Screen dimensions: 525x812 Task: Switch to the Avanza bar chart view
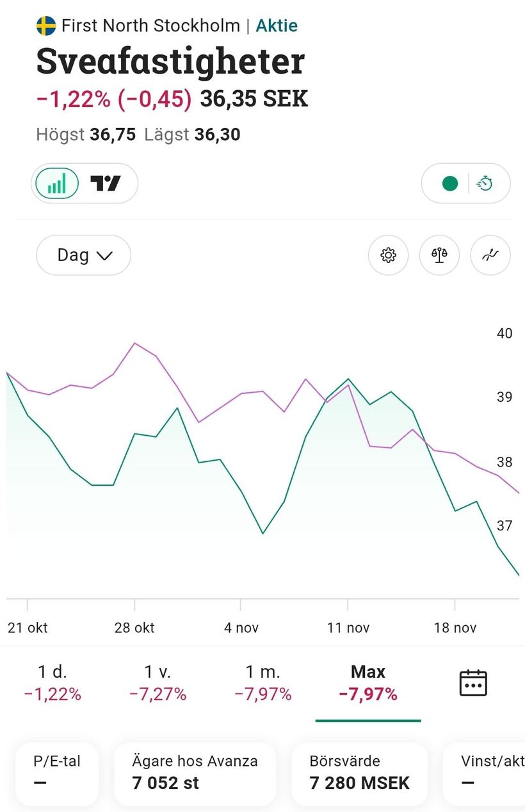click(x=57, y=184)
